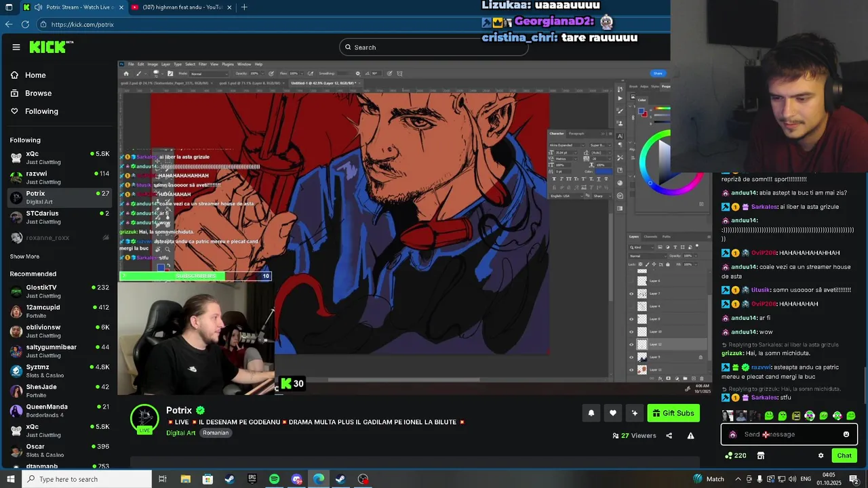Open Oscar recommended channel
This screenshot has width=868, height=488.
59,450
